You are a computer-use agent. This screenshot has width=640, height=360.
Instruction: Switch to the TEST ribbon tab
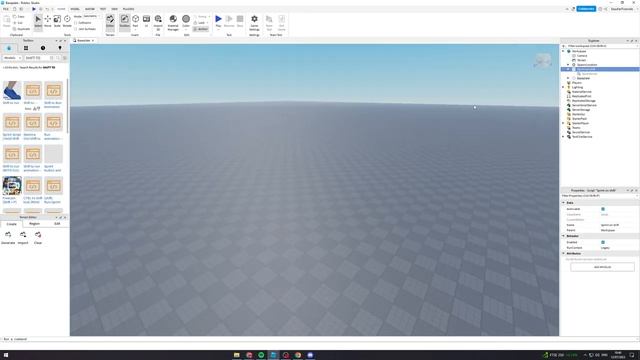103,9
